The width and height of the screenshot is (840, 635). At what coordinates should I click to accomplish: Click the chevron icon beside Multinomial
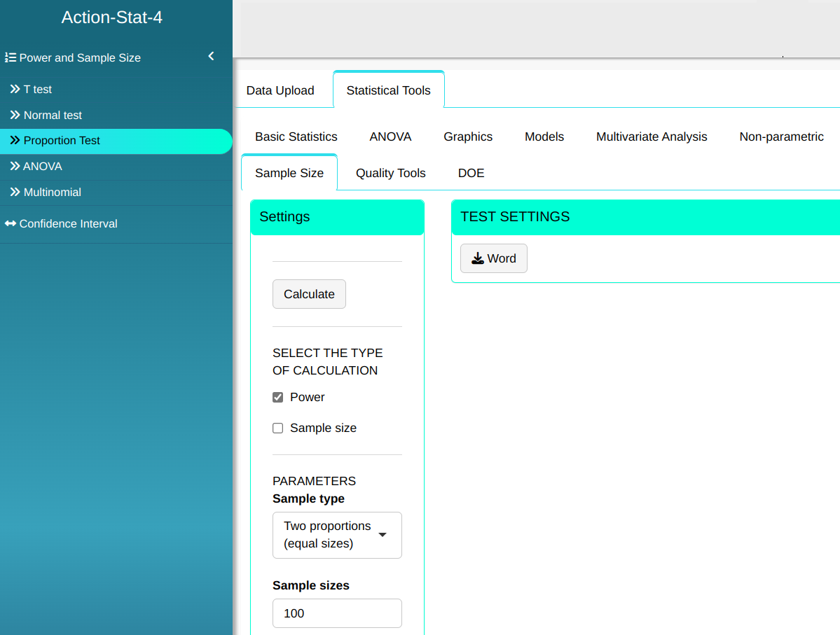click(x=15, y=192)
